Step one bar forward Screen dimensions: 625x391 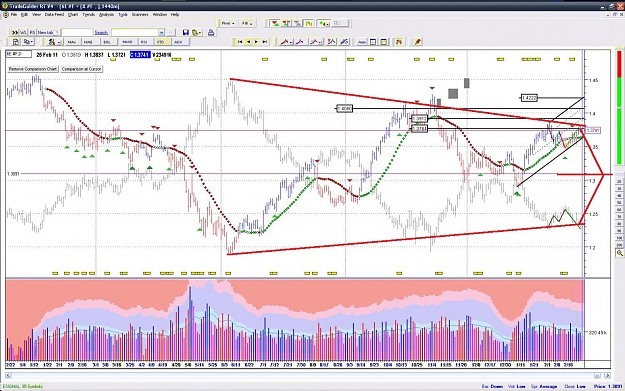(x=256, y=41)
